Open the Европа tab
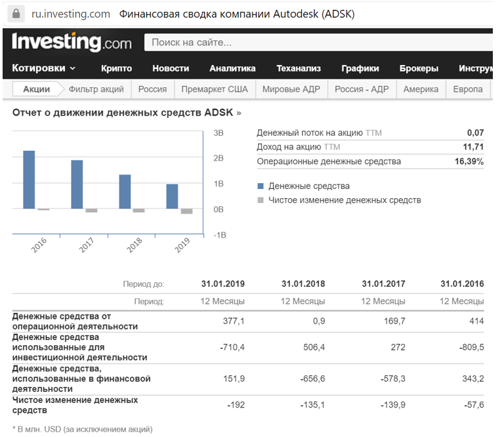The width and height of the screenshot is (504, 437). (x=467, y=89)
